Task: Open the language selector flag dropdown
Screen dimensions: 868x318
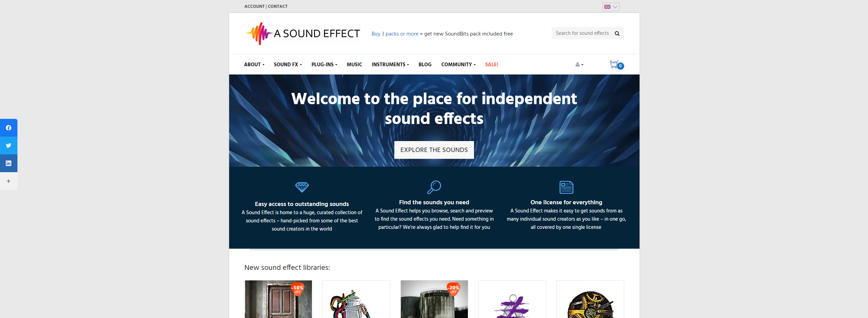Action: (x=611, y=7)
